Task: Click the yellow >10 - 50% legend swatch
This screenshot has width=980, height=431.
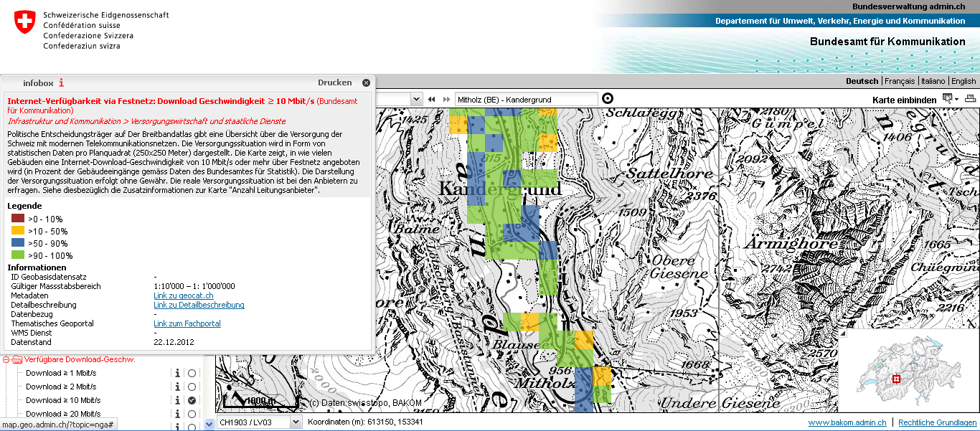Action: (x=18, y=231)
